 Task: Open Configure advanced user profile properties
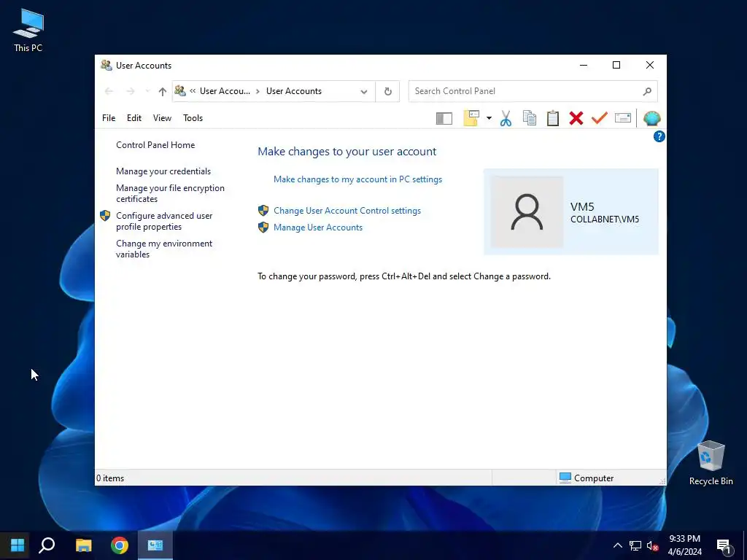(164, 221)
